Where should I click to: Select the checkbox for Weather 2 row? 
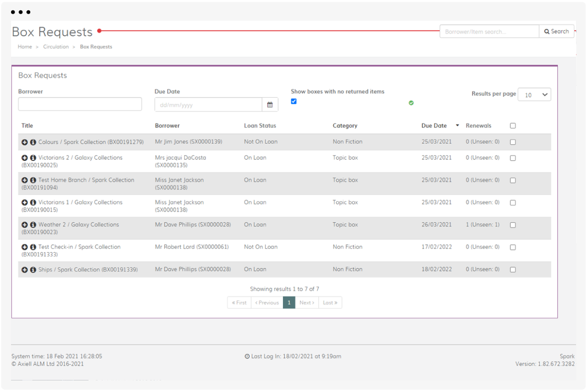[513, 225]
